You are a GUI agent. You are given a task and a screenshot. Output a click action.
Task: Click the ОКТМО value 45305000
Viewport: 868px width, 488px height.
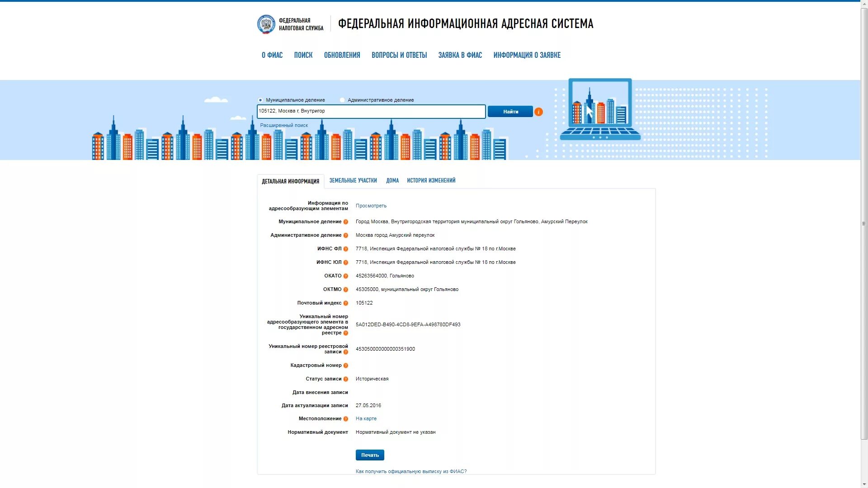click(x=407, y=290)
